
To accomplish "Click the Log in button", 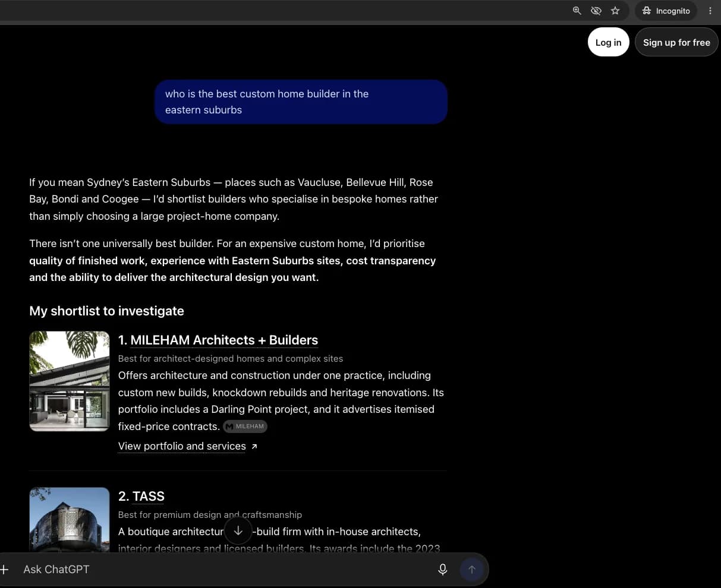I will 608,42.
